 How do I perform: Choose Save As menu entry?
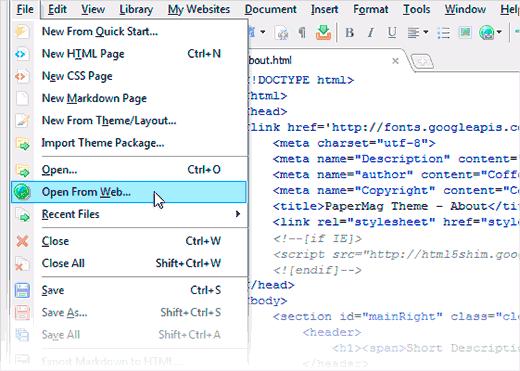[129, 312]
